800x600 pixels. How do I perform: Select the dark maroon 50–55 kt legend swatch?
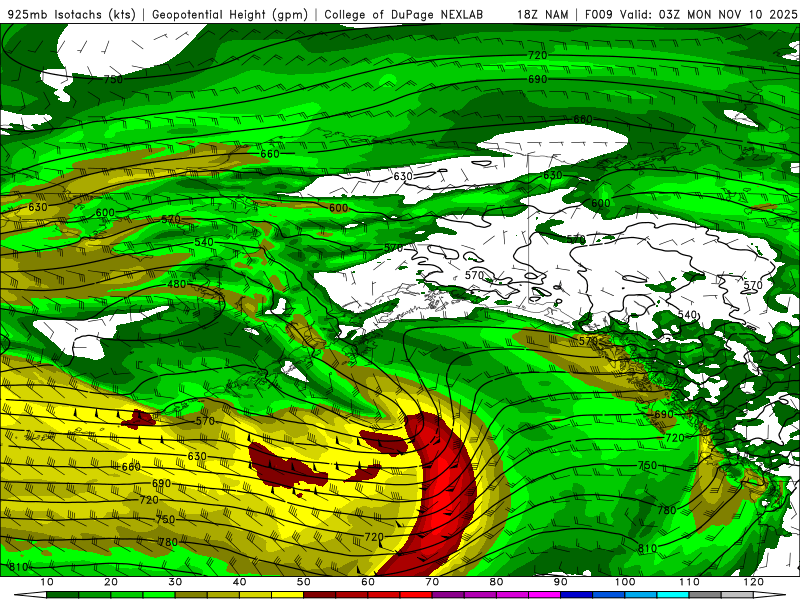pyautogui.click(x=319, y=595)
